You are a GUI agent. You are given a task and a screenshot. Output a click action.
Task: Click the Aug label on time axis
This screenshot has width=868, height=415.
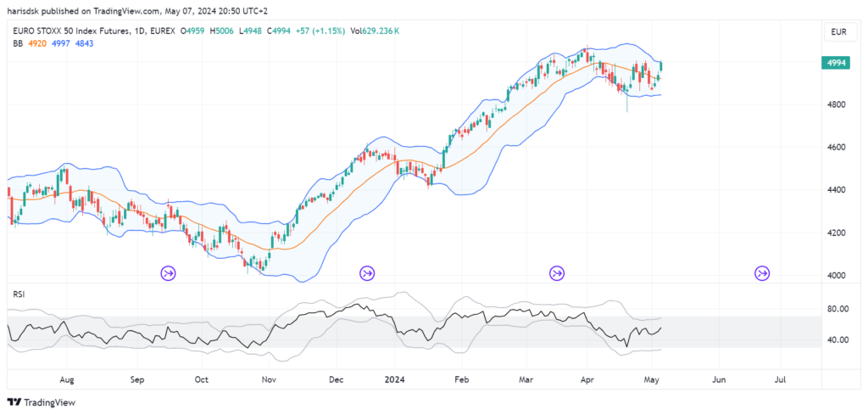tap(66, 380)
